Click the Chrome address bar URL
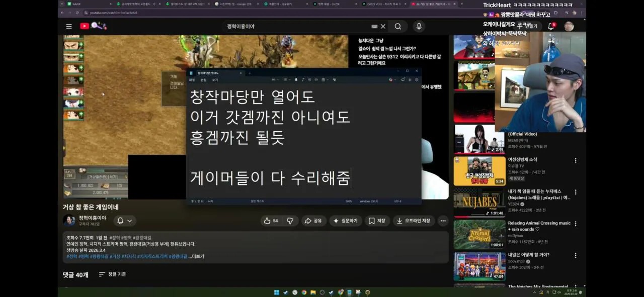The height and width of the screenshot is (297, 644). click(x=114, y=13)
